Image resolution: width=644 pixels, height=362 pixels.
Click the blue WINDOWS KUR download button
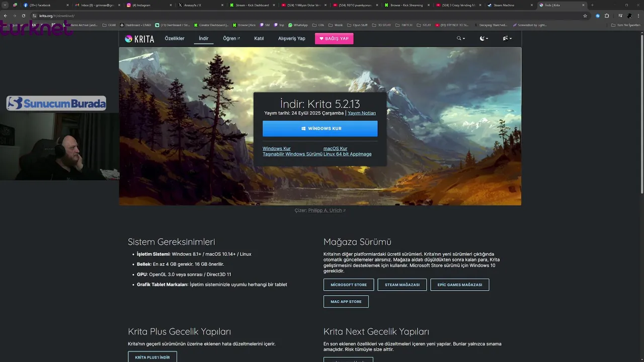320,129
